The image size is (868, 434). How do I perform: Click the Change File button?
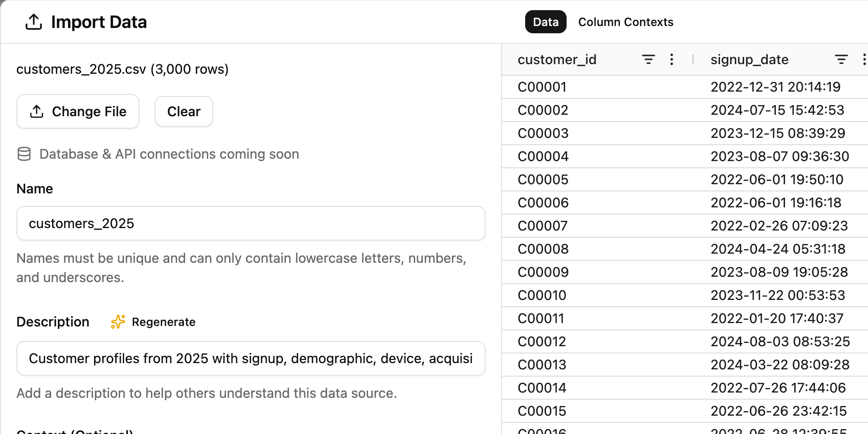pos(77,111)
